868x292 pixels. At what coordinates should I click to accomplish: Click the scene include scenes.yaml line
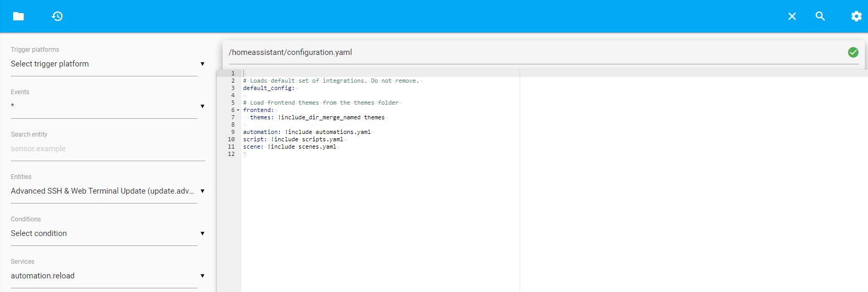point(290,147)
